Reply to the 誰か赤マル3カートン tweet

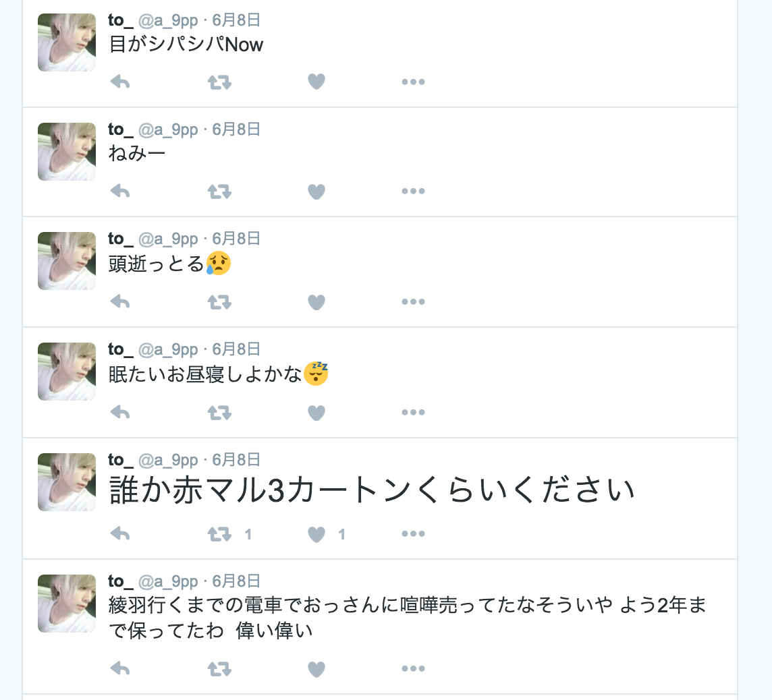[x=120, y=533]
